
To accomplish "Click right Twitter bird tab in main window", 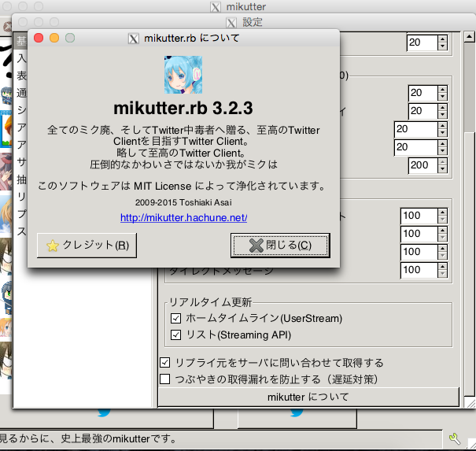I will pyautogui.click(x=297, y=412).
